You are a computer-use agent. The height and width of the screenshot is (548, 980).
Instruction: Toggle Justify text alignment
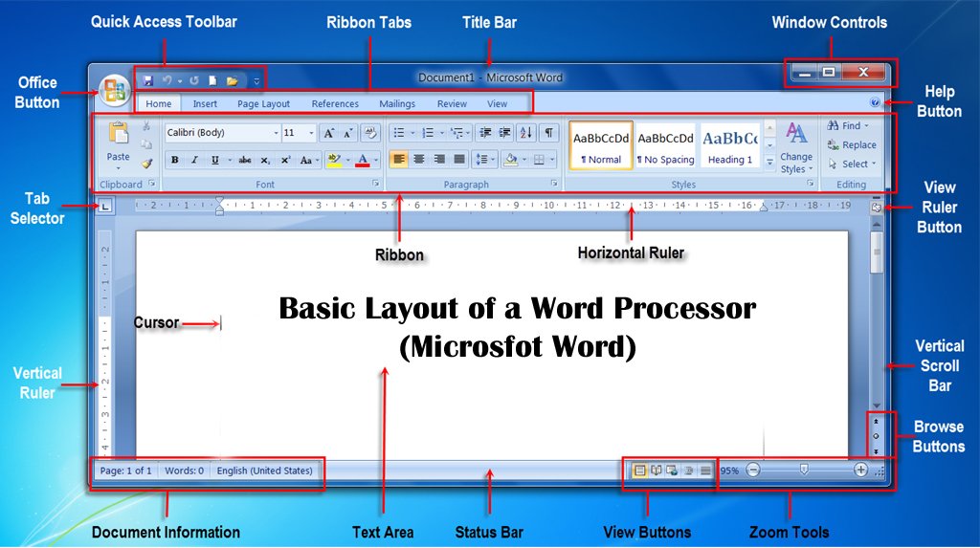[458, 160]
